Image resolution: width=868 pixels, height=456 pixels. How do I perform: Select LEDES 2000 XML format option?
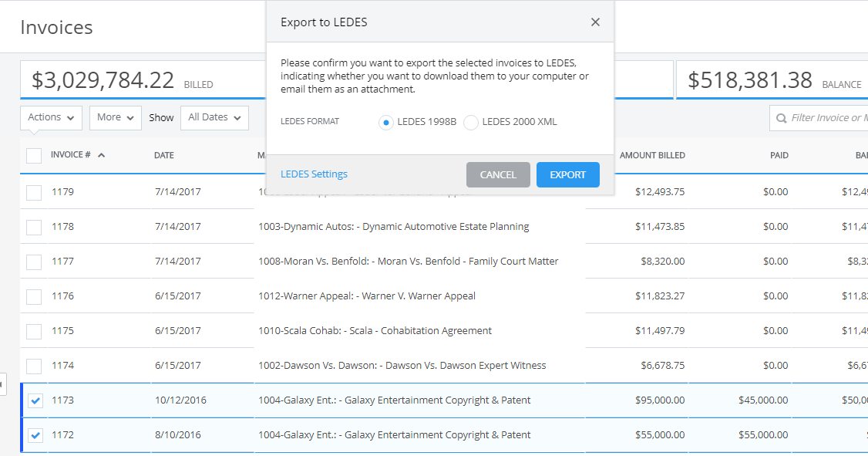click(x=470, y=122)
